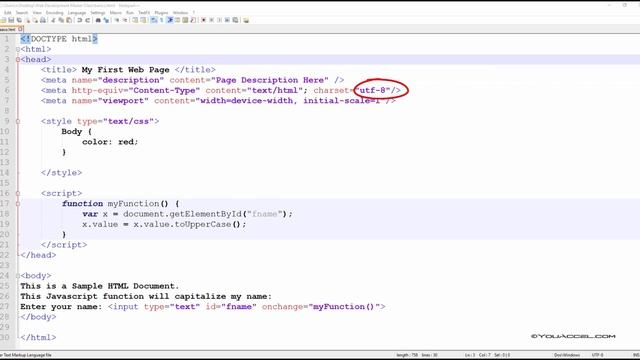Open the Encoding menu
Image resolution: width=640 pixels, height=360 pixels.
pyautogui.click(x=54, y=13)
